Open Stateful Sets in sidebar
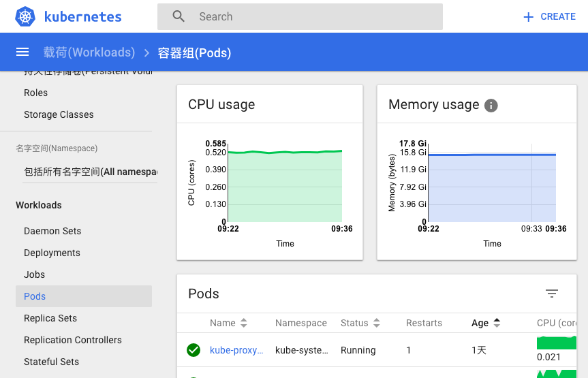Viewport: 588px width, 378px height. coord(51,362)
